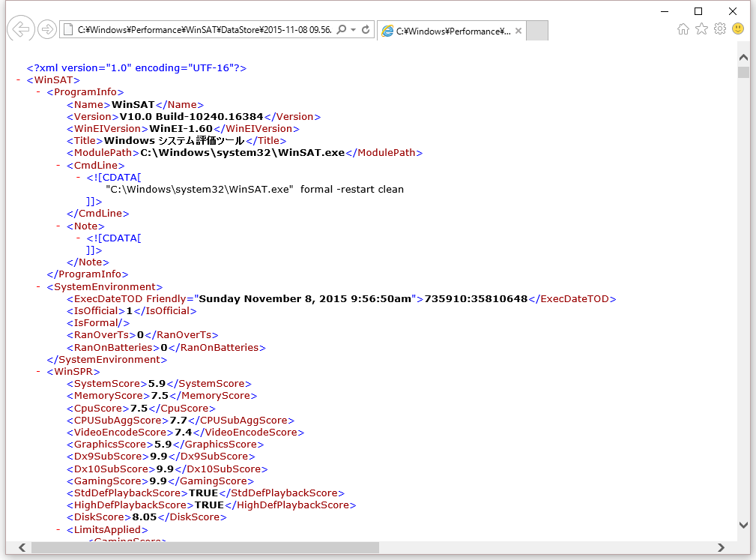Click the CpuScore 7.5 line
The width and height of the screenshot is (756, 560).
click(142, 409)
